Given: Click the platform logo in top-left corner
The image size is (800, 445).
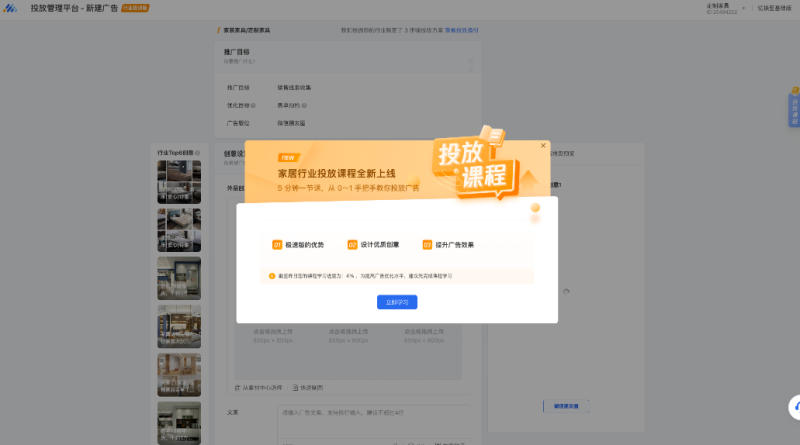Looking at the screenshot, I should point(10,8).
